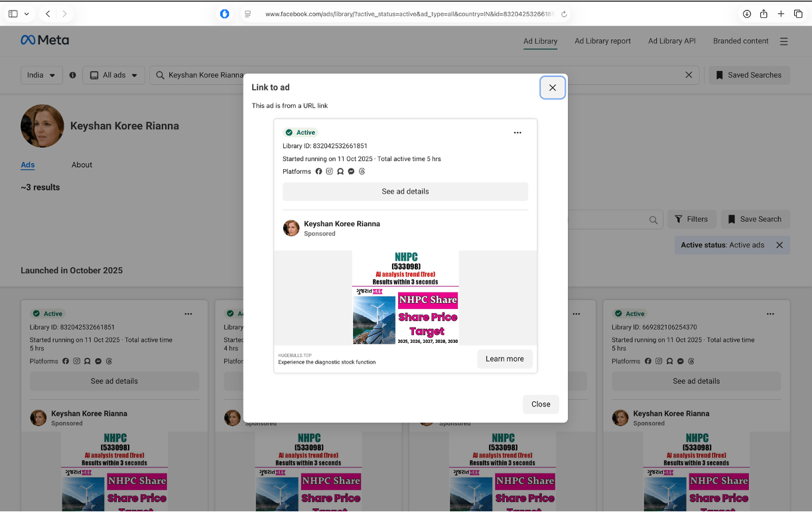Click the ~3 results text
This screenshot has width=812, height=512.
click(x=40, y=188)
